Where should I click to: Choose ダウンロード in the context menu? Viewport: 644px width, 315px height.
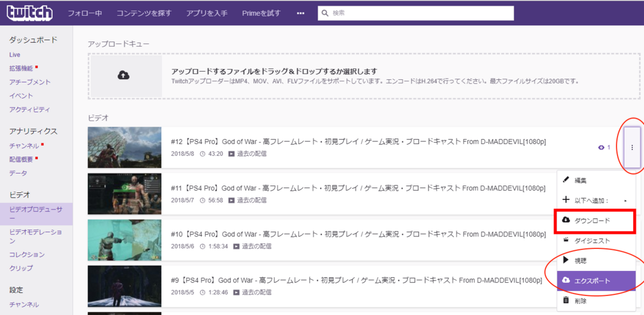[x=596, y=221]
